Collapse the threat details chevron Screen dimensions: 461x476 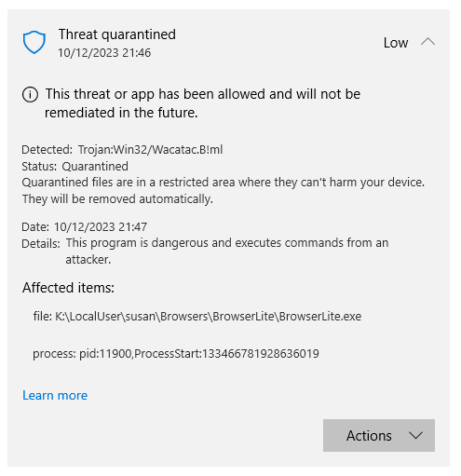tap(427, 42)
